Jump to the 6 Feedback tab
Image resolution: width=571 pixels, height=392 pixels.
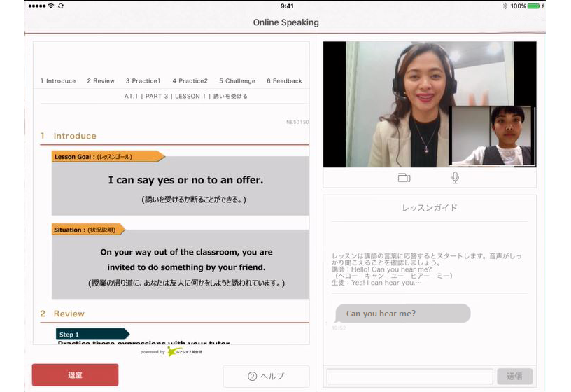(284, 81)
